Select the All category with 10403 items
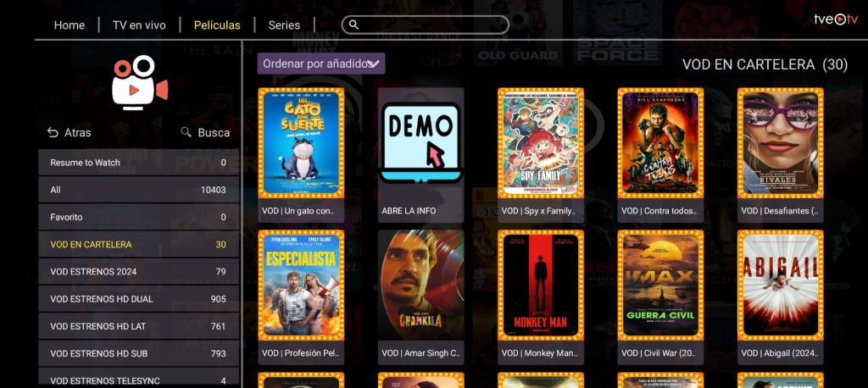868x388 pixels. pyautogui.click(x=138, y=190)
